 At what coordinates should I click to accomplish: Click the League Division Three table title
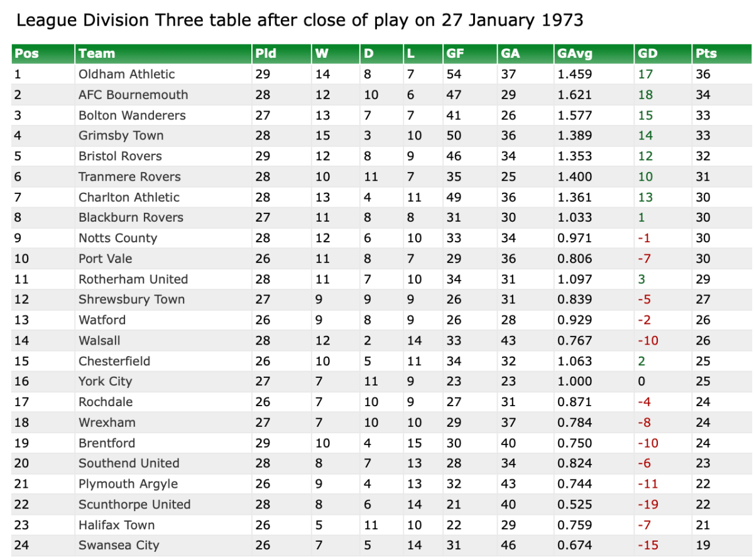pyautogui.click(x=300, y=21)
